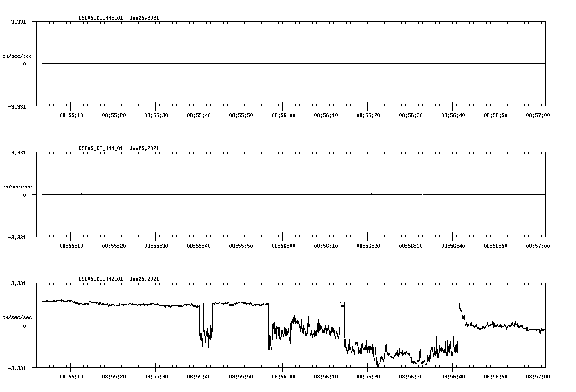576x392 pixels.
Task: Click the Jun25,2021 date on HNN plot
Action: [x=144, y=148]
